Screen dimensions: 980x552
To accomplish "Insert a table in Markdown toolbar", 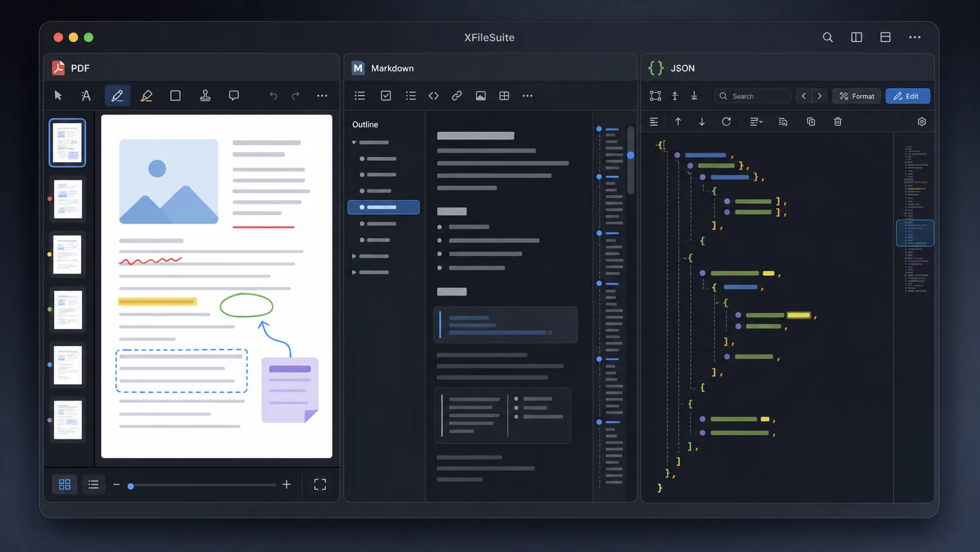I will [x=504, y=96].
